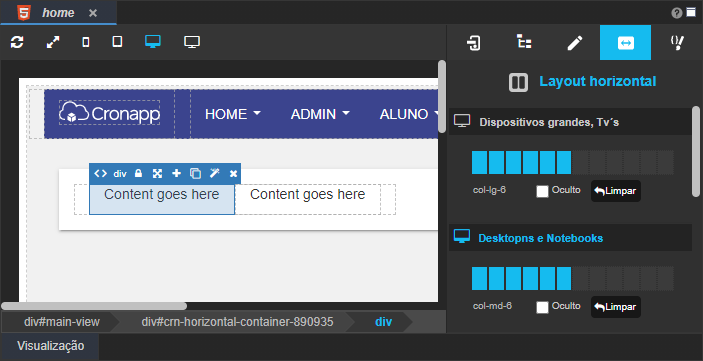Click the blue monitor icon beside Desktopns e Notebooks
This screenshot has height=361, width=703.
(462, 236)
